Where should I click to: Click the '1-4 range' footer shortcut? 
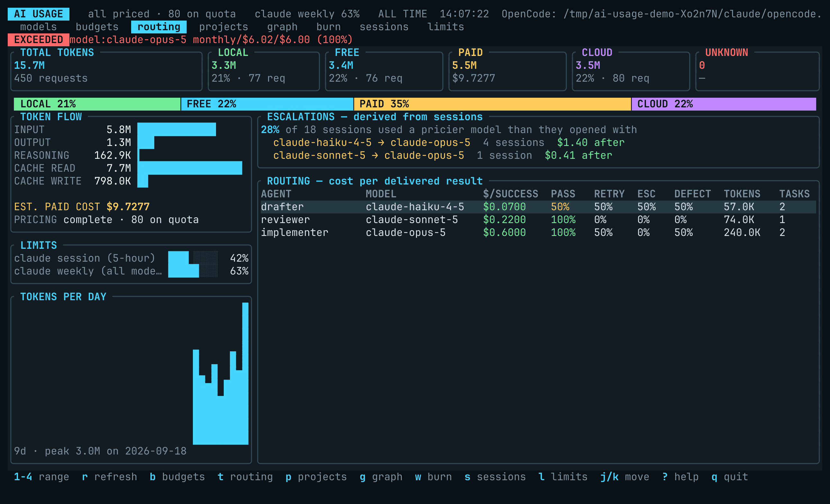point(41,477)
